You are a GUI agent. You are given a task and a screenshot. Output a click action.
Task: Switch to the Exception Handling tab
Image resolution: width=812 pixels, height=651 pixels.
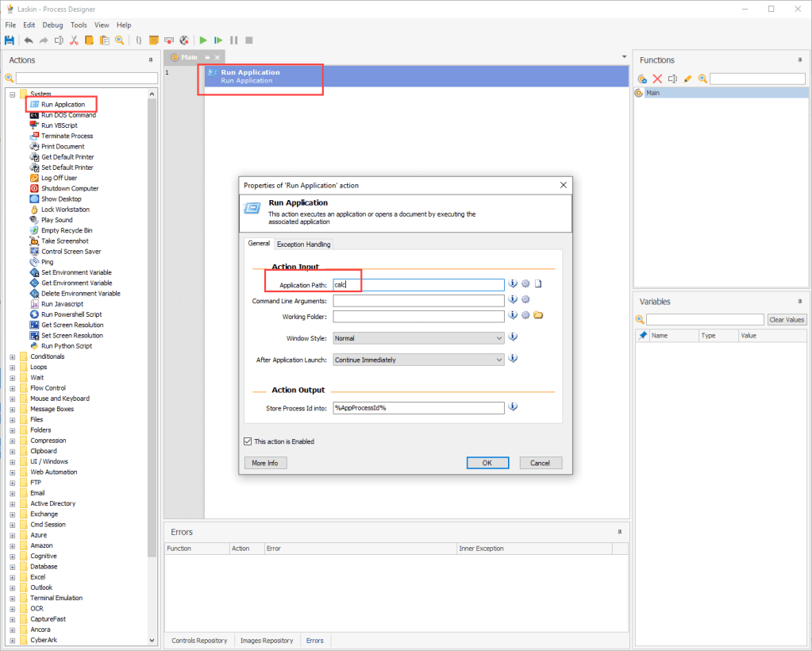click(x=303, y=244)
